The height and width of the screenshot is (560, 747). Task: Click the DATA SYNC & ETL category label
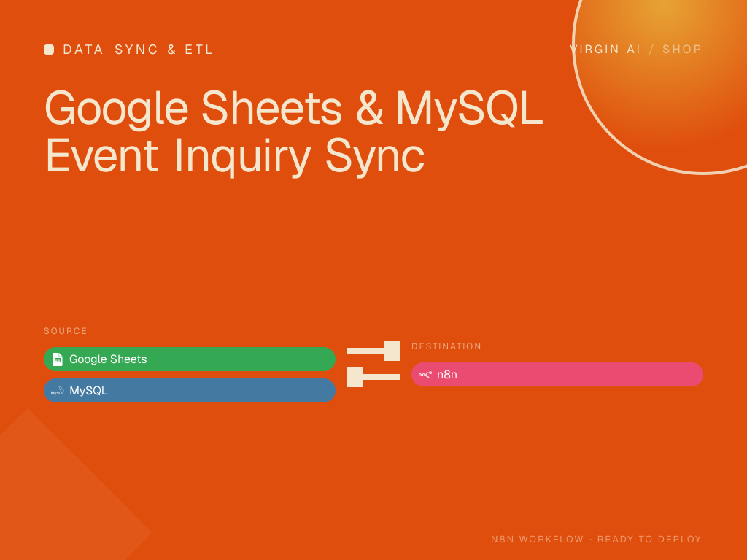tap(138, 50)
